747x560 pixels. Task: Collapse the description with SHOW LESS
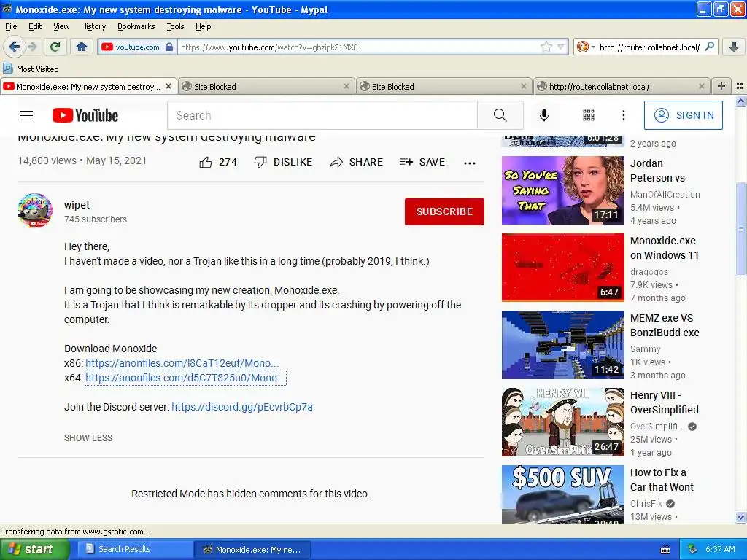click(x=88, y=437)
